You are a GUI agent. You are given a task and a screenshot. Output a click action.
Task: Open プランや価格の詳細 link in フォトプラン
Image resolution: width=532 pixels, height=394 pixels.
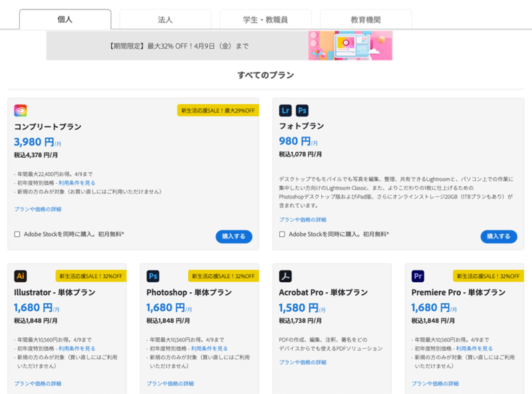point(303,220)
